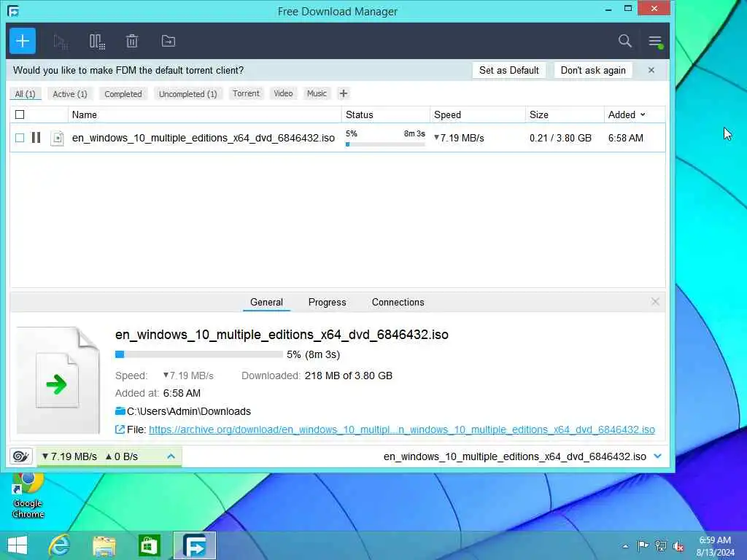747x560 pixels.
Task: Click the move to folder icon
Action: (169, 41)
